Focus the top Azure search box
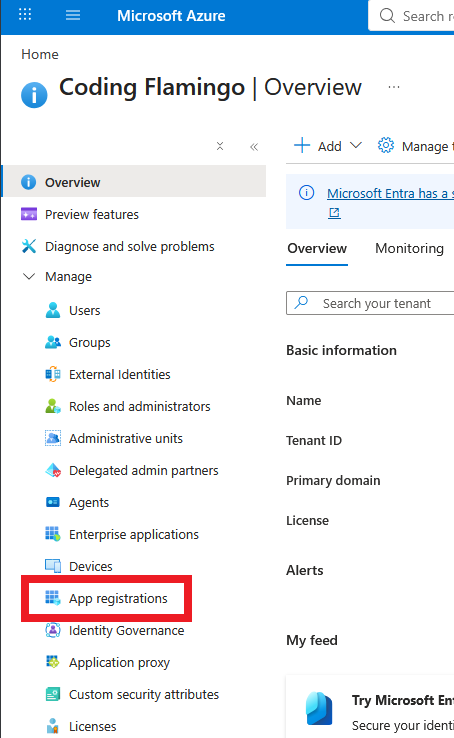The image size is (454, 738). pyautogui.click(x=412, y=16)
